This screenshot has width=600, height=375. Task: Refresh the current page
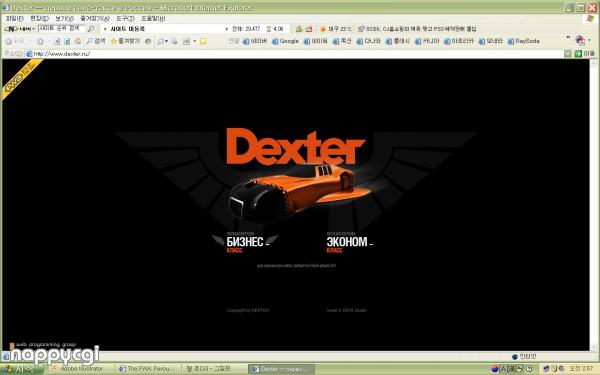(x=67, y=41)
